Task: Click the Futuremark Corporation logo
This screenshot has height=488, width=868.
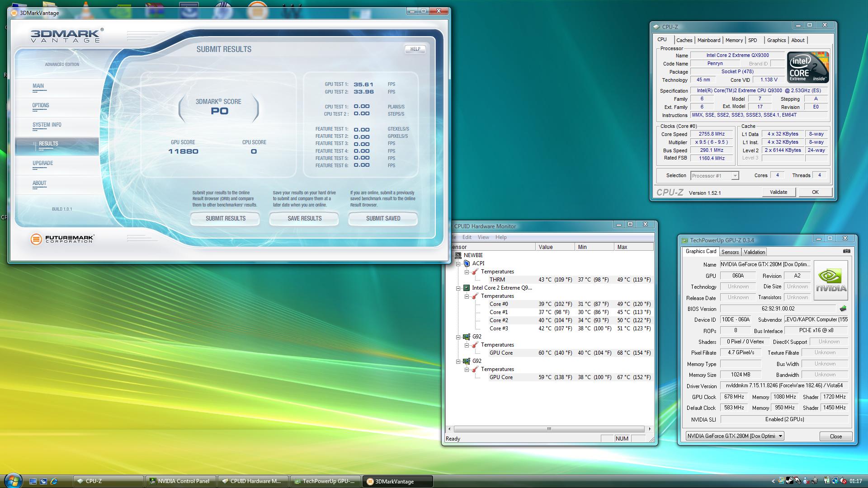Action: click(x=62, y=239)
